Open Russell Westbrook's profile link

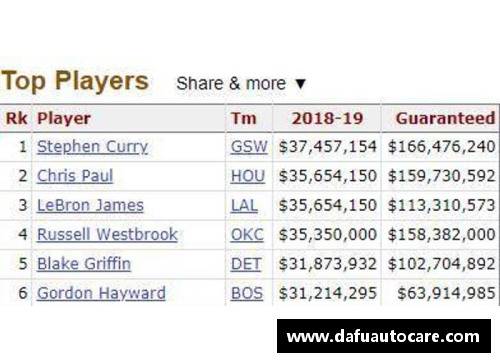coord(107,234)
